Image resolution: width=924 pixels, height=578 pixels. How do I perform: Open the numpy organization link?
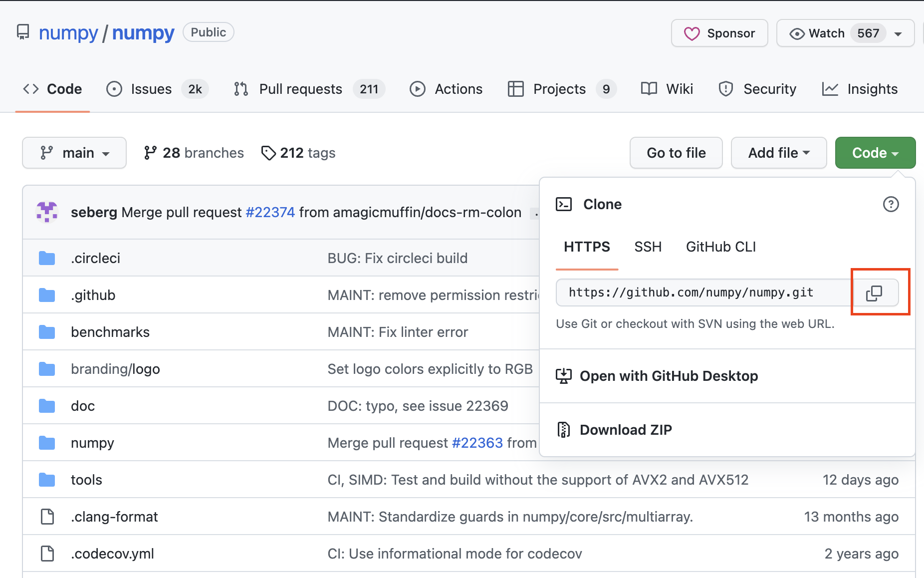[68, 33]
